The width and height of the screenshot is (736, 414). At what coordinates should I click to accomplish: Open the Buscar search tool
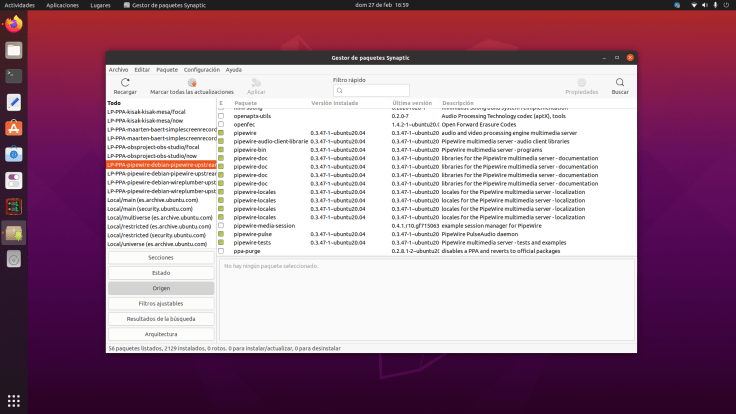coord(620,83)
